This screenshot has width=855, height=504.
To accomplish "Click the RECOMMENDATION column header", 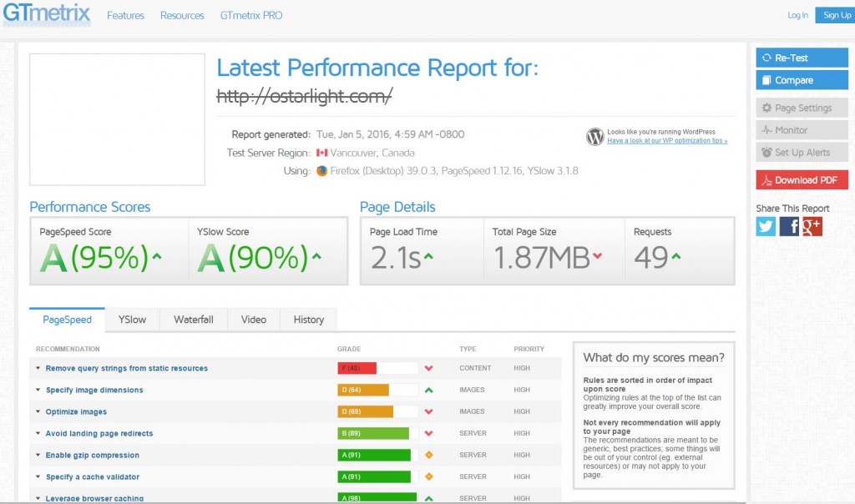I will (x=68, y=349).
